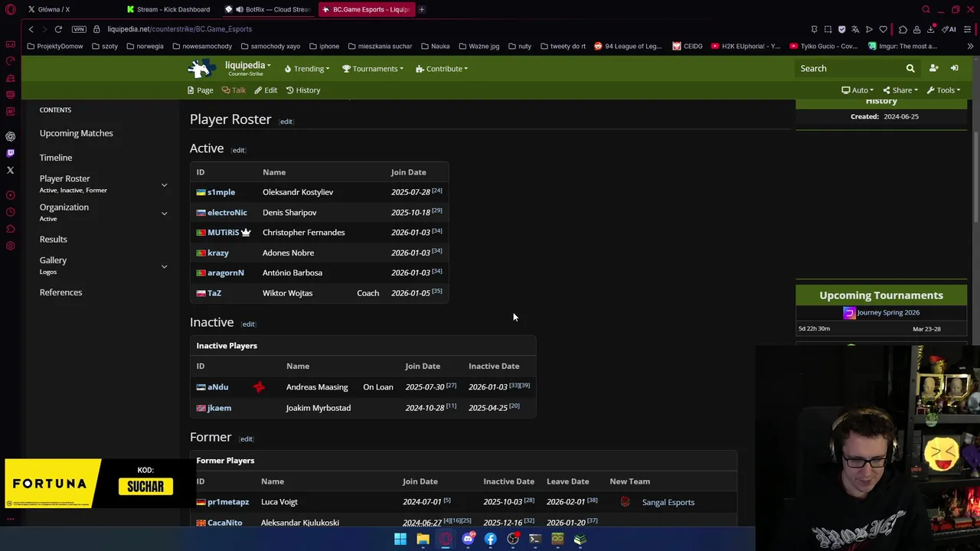Click the Liquipedia search magnifier icon
The image size is (980, 551).
point(910,69)
